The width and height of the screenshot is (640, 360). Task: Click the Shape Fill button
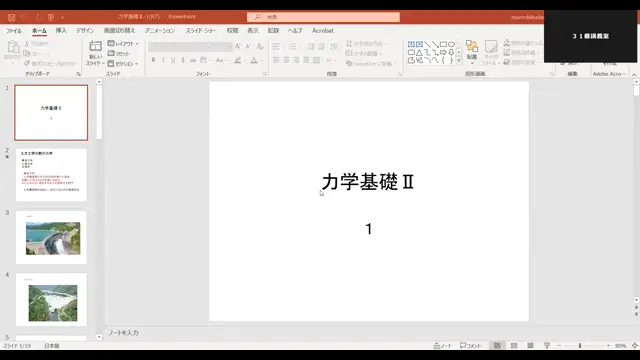pos(523,43)
